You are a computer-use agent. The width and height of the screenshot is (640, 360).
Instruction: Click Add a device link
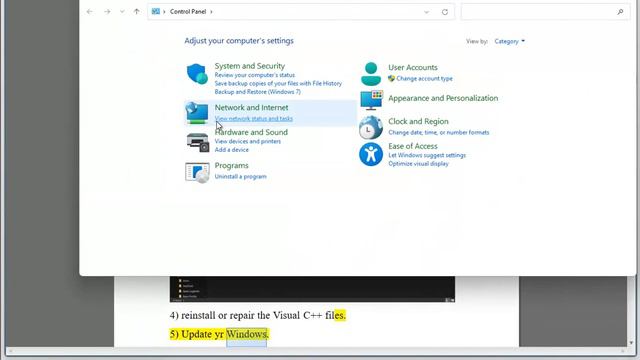pyautogui.click(x=231, y=150)
